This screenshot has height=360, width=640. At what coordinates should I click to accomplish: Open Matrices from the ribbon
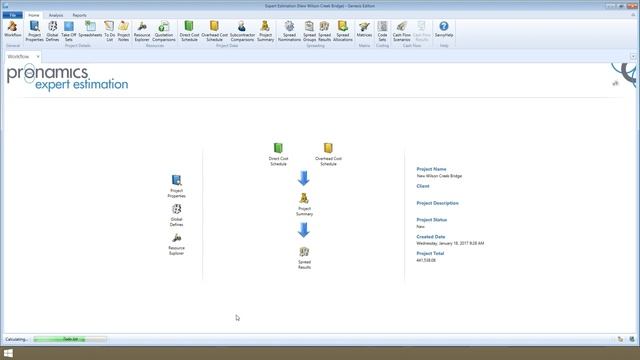[364, 29]
